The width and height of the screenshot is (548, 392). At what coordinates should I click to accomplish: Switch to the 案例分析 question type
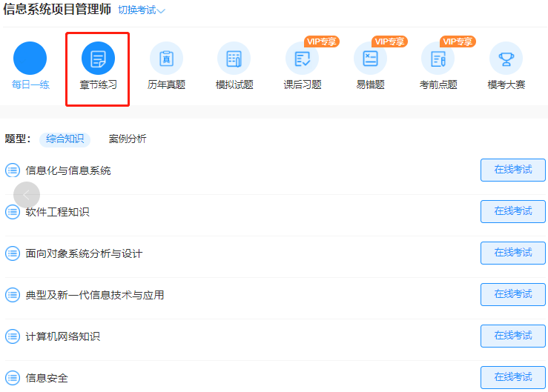click(x=128, y=139)
